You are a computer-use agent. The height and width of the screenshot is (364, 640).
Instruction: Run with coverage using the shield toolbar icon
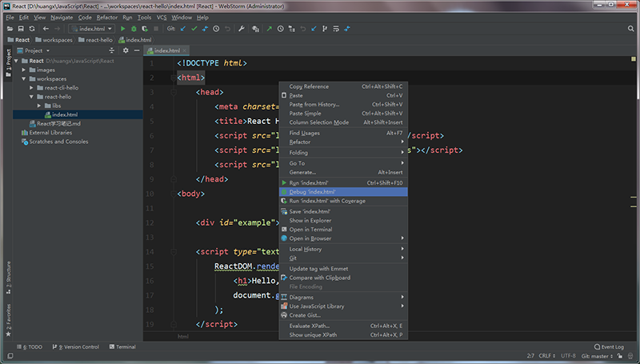click(145, 29)
